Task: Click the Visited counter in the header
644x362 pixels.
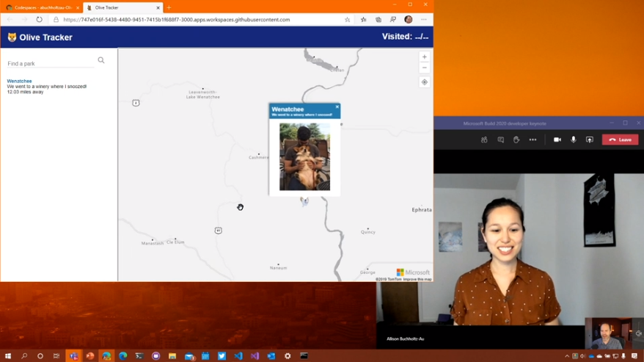Action: [405, 37]
